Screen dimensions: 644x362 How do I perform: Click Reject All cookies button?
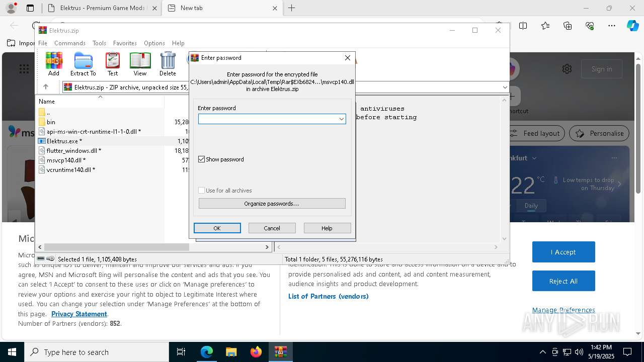click(x=563, y=281)
